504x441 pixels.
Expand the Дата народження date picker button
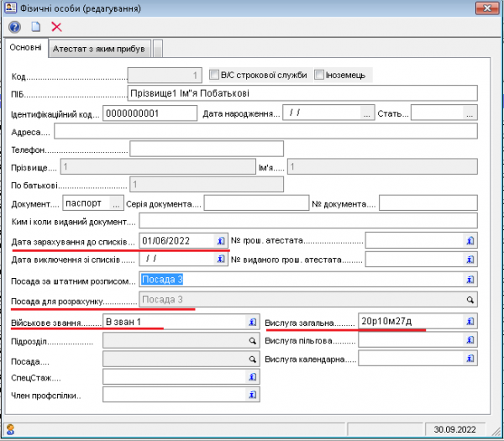(367, 113)
